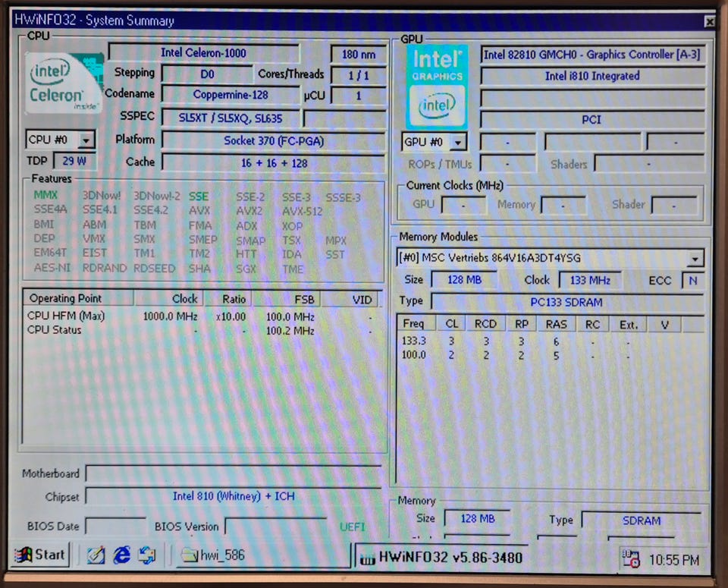Click the Intel 810 (Whitney) + ICH chipset field
The image size is (728, 588).
234,496
